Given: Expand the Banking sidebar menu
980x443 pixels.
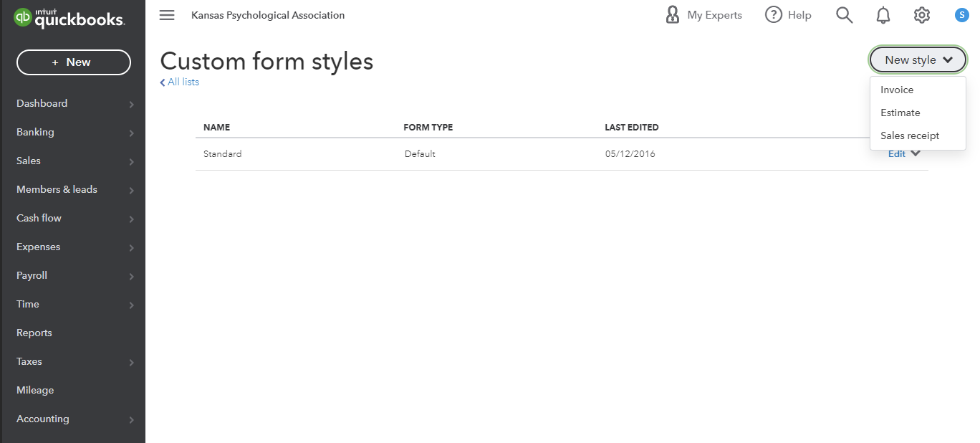Looking at the screenshot, I should (x=132, y=133).
